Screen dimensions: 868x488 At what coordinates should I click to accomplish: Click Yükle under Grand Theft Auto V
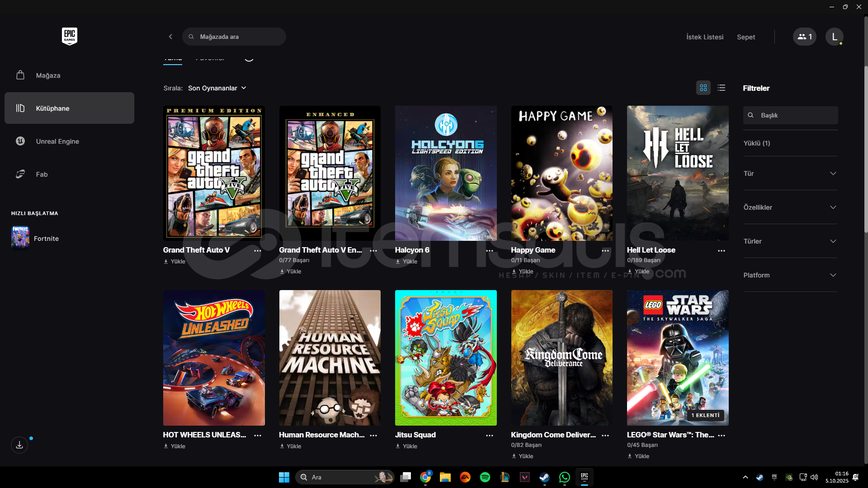tap(175, 262)
